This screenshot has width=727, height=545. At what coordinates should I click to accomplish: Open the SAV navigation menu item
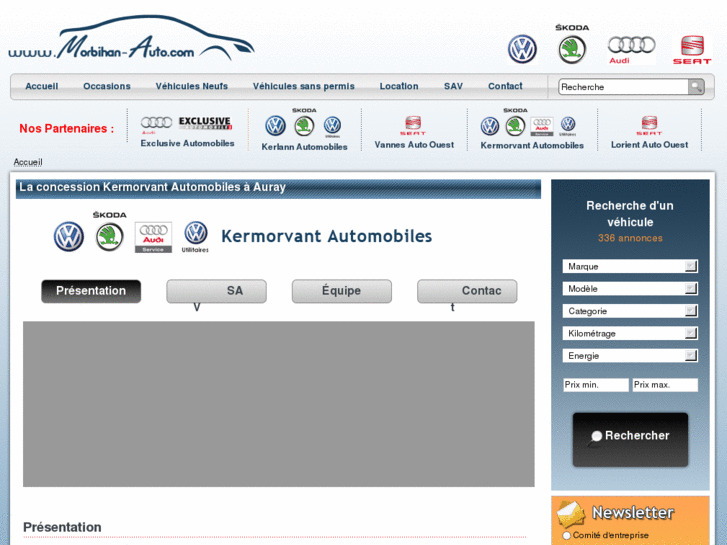point(453,86)
